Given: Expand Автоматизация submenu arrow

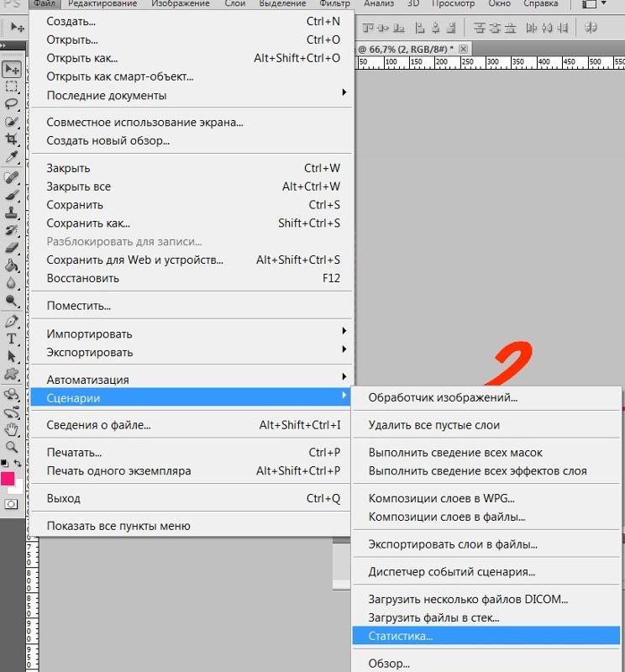Looking at the screenshot, I should [344, 376].
